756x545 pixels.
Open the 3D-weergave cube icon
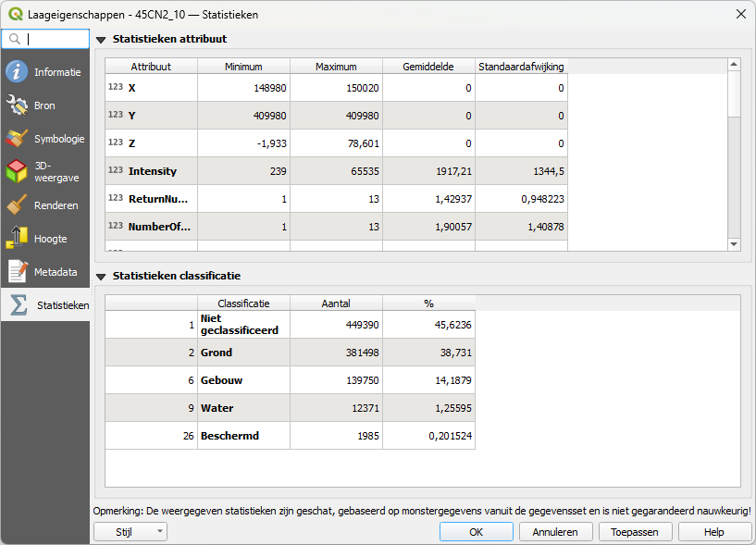(x=17, y=172)
